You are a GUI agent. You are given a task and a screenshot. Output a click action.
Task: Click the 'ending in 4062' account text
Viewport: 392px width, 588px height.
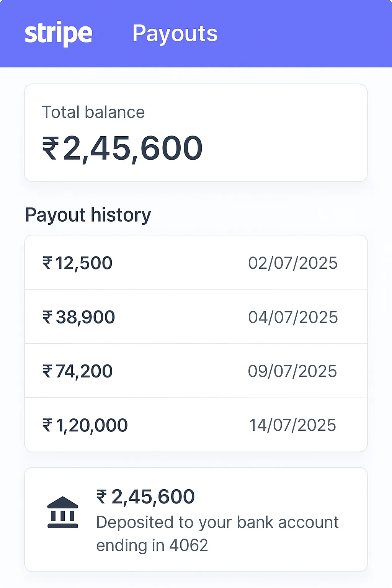pos(152,545)
